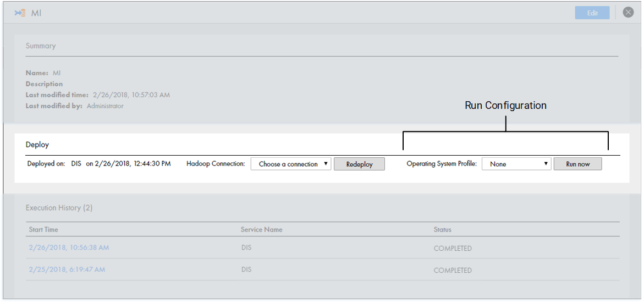Select the COMPLETED status of the 2/26/2018 run
The height and width of the screenshot is (303, 644).
(453, 249)
